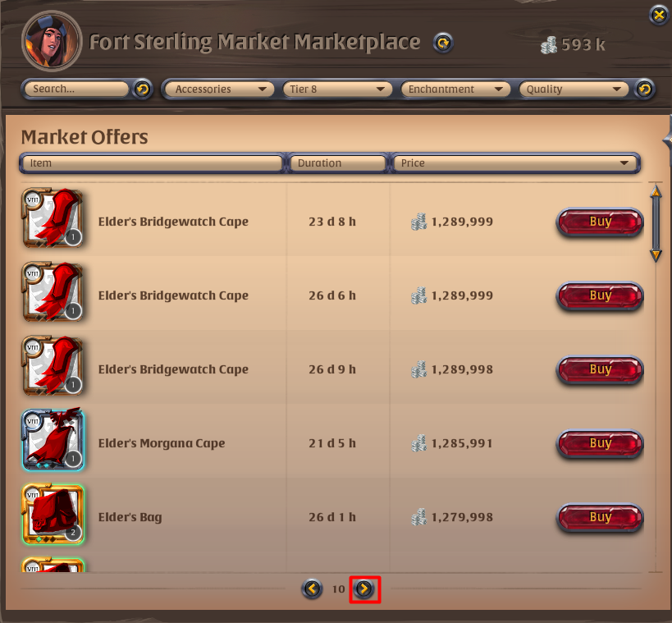Go to the next page of offers
Viewport: 672px width, 623px height.
click(x=364, y=589)
